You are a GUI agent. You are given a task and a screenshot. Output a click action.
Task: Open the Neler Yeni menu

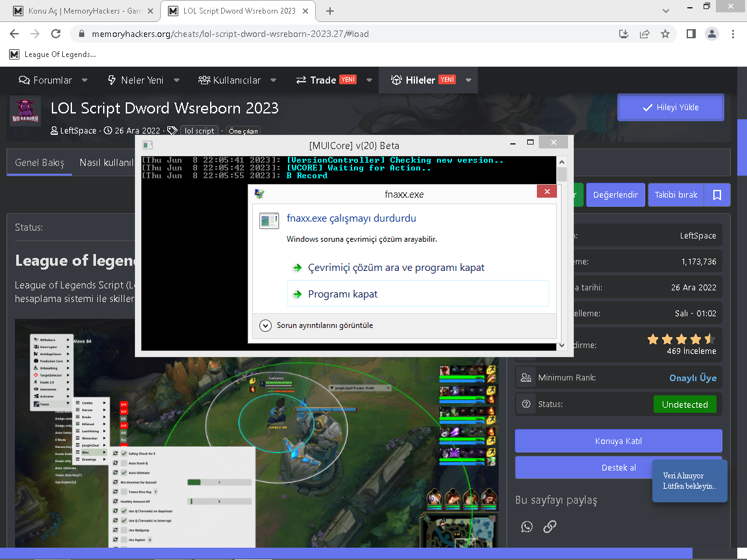point(136,80)
